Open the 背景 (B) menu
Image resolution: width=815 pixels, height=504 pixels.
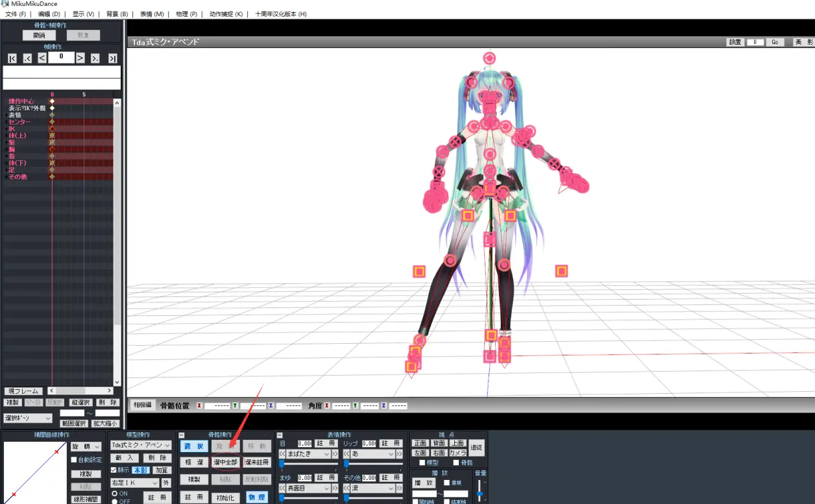tap(117, 14)
